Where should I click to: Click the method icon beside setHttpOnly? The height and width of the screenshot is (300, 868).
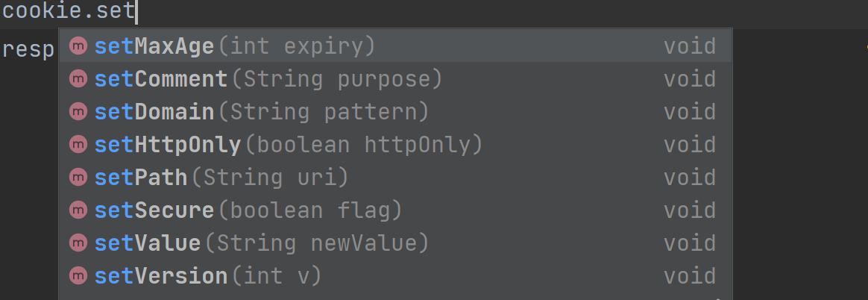pyautogui.click(x=78, y=145)
